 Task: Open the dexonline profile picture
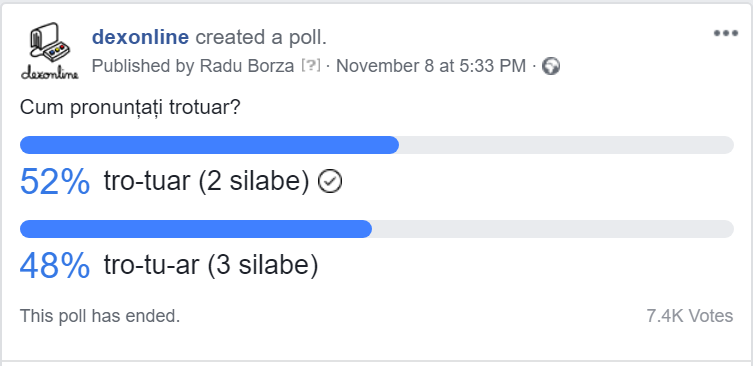pos(49,50)
